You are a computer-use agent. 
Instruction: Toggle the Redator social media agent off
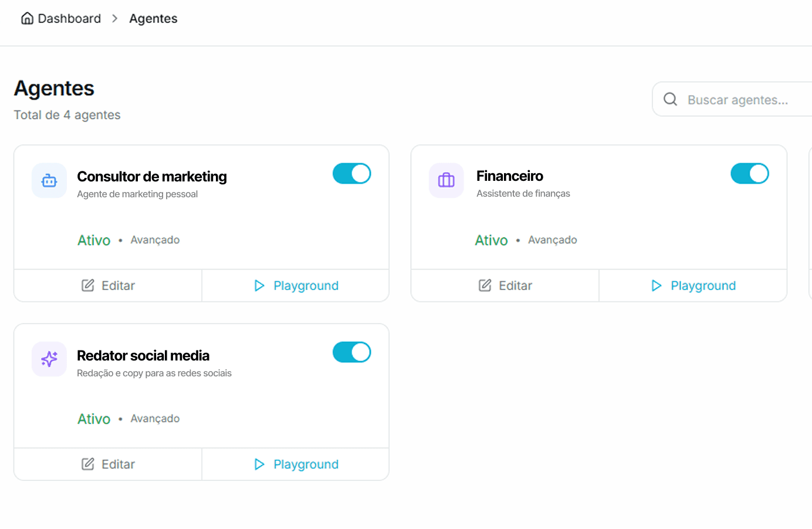tap(352, 352)
